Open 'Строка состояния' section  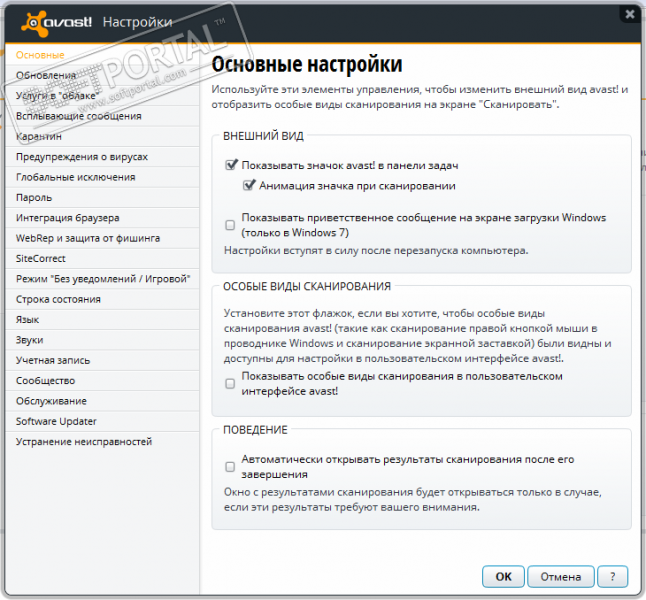pyautogui.click(x=102, y=299)
